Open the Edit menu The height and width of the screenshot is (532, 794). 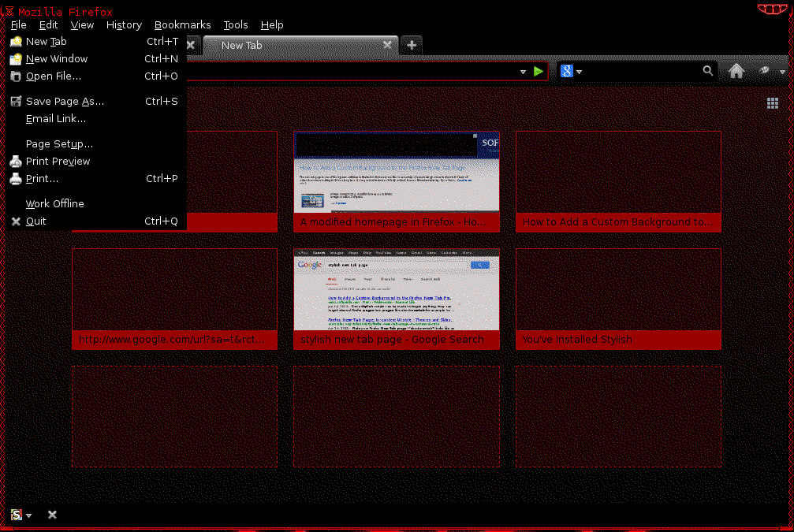pos(49,24)
